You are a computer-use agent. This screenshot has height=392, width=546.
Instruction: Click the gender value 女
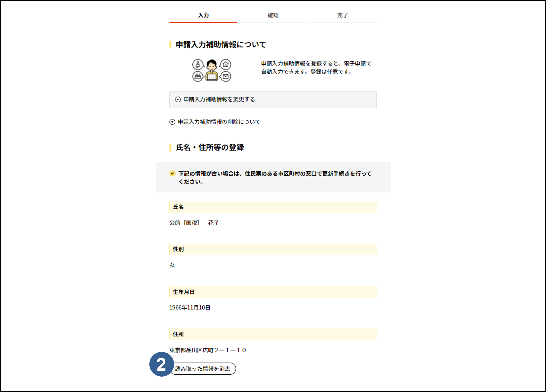(x=172, y=265)
